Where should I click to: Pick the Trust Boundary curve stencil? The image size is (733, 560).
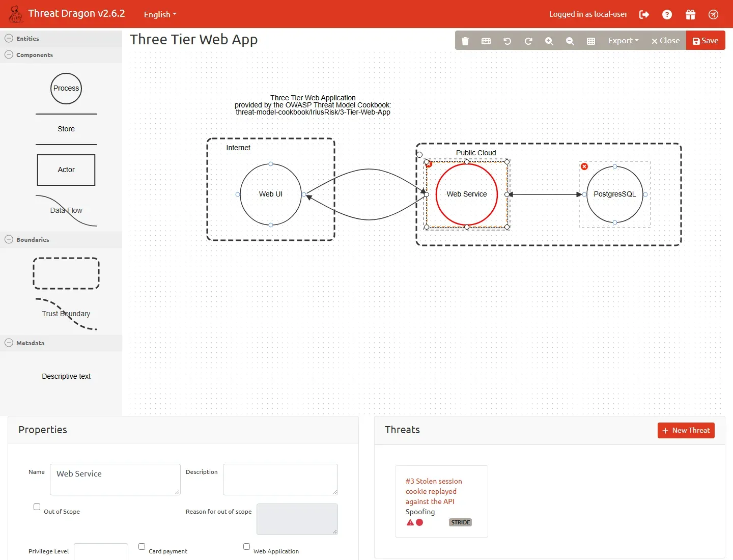66,314
